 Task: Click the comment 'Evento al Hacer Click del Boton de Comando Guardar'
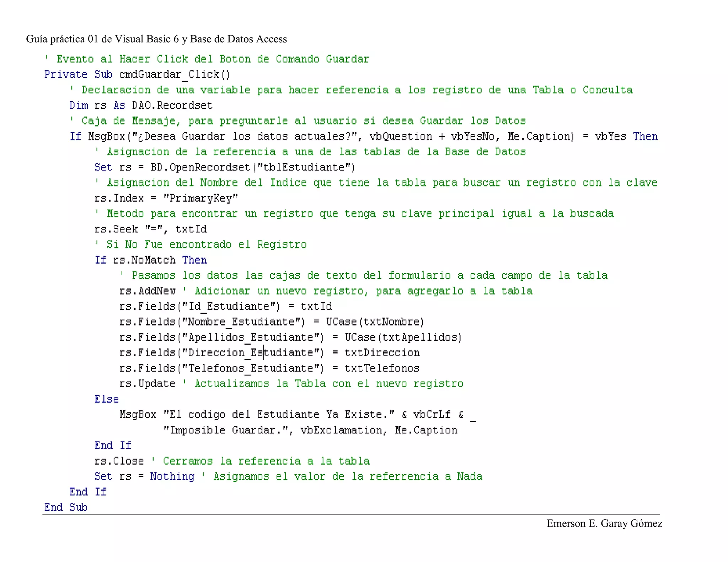(x=207, y=59)
